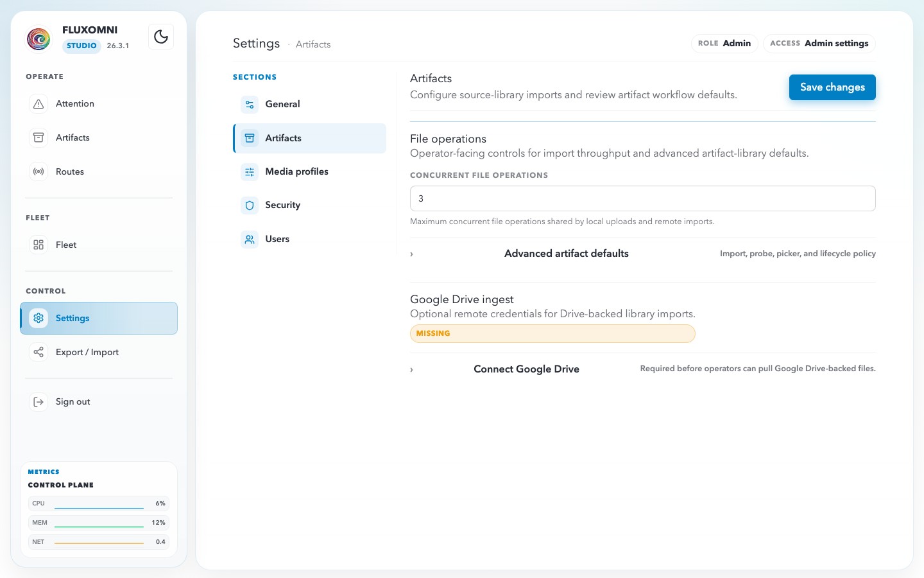This screenshot has height=578, width=924.
Task: Click the NET usage meter bar
Action: (x=99, y=542)
